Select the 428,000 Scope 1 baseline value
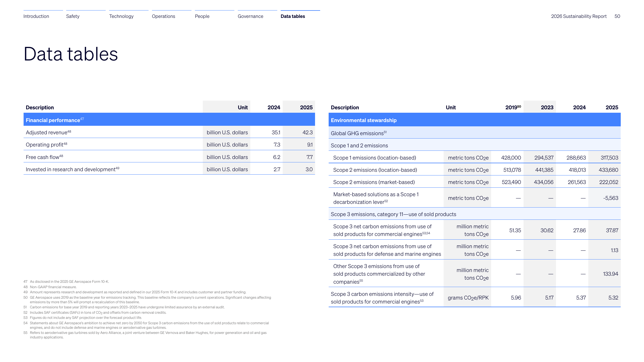 (511, 158)
